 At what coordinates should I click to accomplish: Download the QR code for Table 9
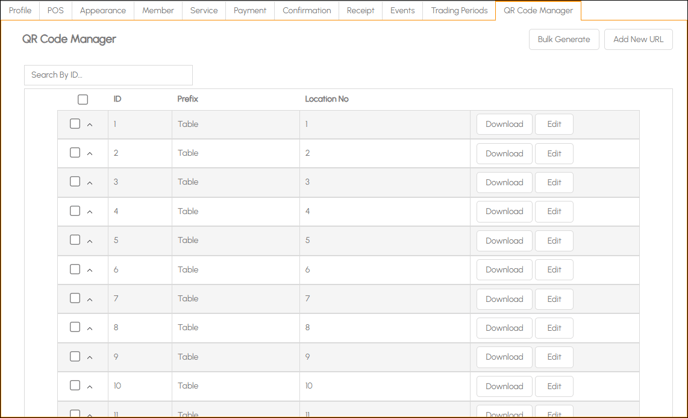point(504,357)
